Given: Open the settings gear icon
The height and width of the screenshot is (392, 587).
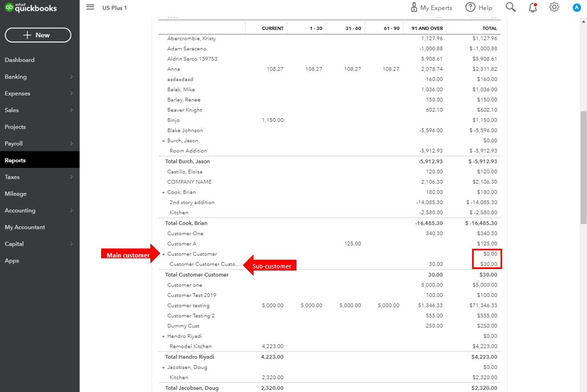Looking at the screenshot, I should click(x=554, y=7).
